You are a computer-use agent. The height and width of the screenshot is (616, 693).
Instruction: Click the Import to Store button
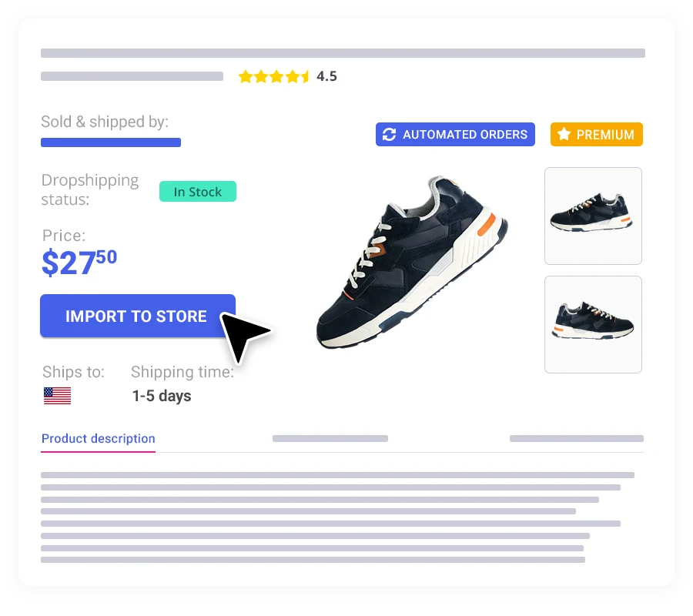pos(138,316)
